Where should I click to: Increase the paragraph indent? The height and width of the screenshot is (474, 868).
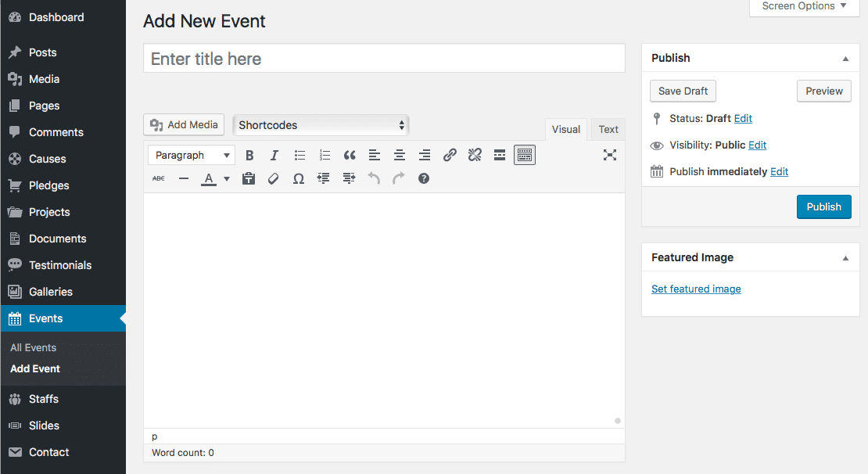(x=349, y=178)
